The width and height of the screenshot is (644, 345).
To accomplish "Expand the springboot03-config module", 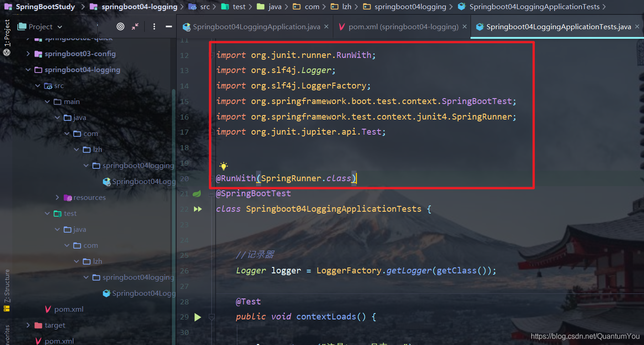I will pos(28,54).
